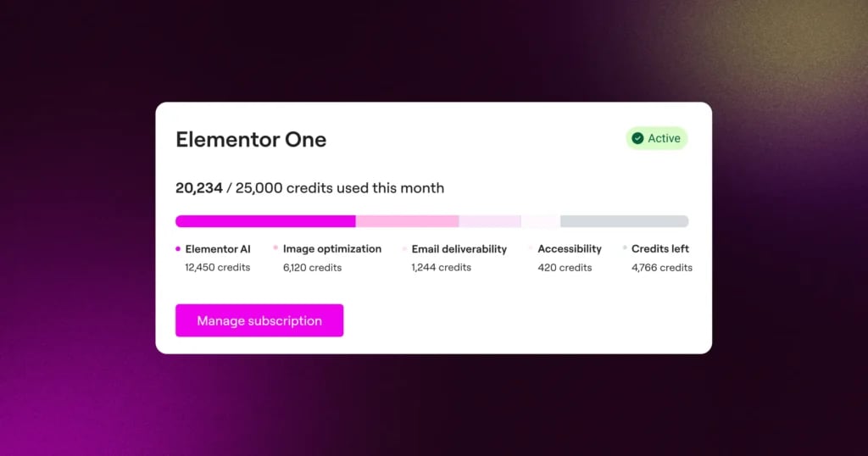Click the 20,234 / 25,000 credits used text
868x456 pixels.
[309, 188]
